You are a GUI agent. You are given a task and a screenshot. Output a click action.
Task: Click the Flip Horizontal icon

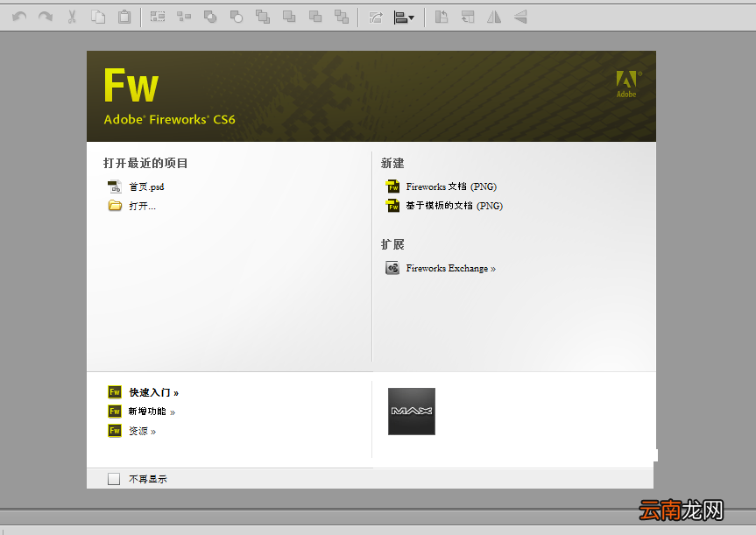(494, 18)
